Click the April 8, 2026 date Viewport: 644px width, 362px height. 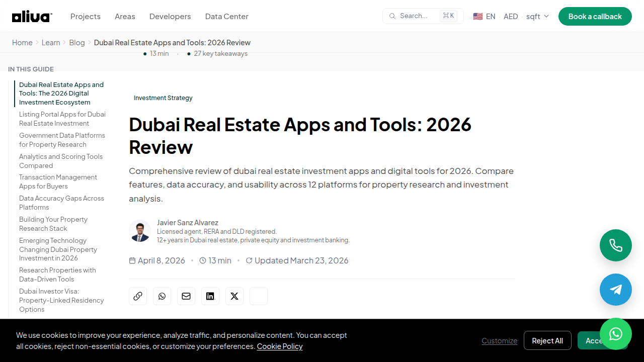[x=162, y=260]
